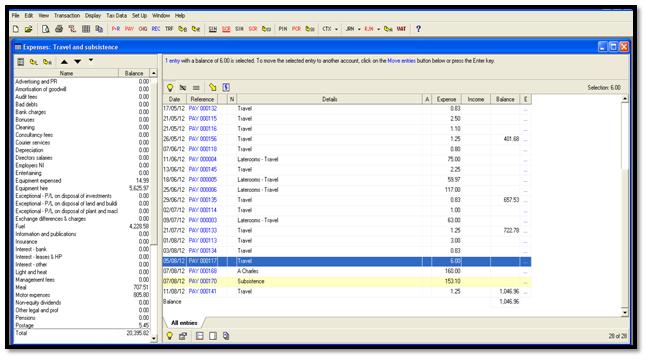Click the CHQ cheque toolbar button
Viewport: 648px width, 360px height.
click(143, 29)
